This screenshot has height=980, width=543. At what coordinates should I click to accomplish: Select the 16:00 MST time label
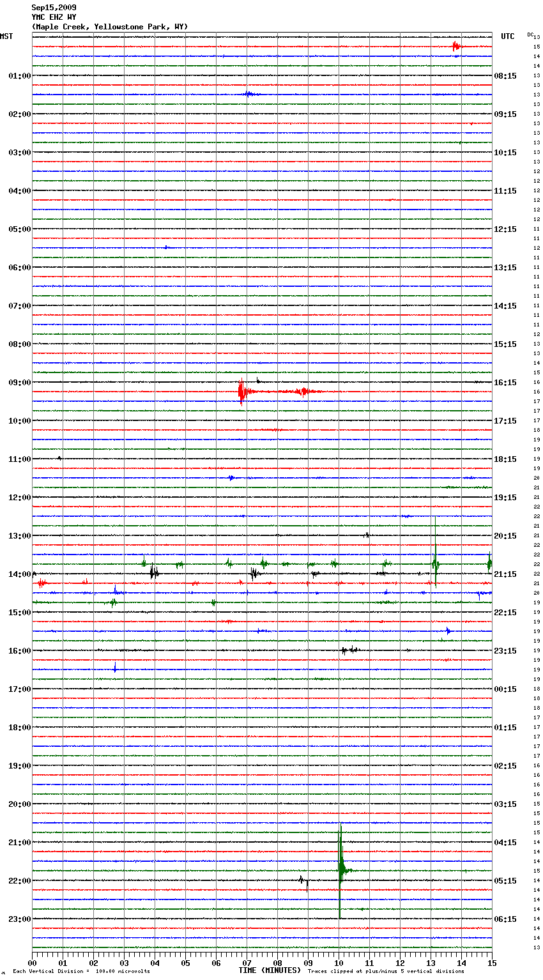coord(19,651)
